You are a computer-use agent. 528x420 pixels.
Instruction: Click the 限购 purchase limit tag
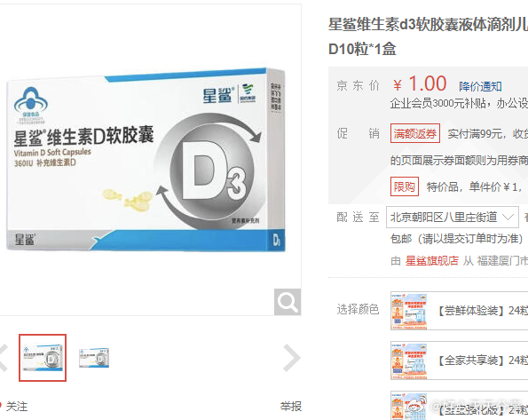405,186
